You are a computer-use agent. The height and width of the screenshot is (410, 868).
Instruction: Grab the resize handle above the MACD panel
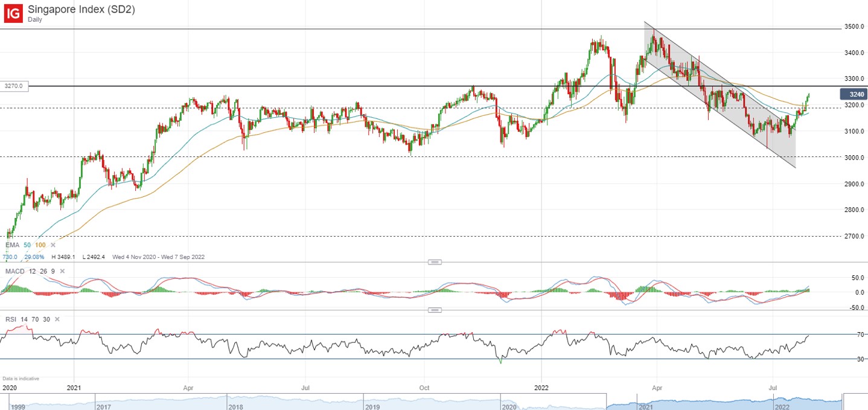click(x=435, y=262)
